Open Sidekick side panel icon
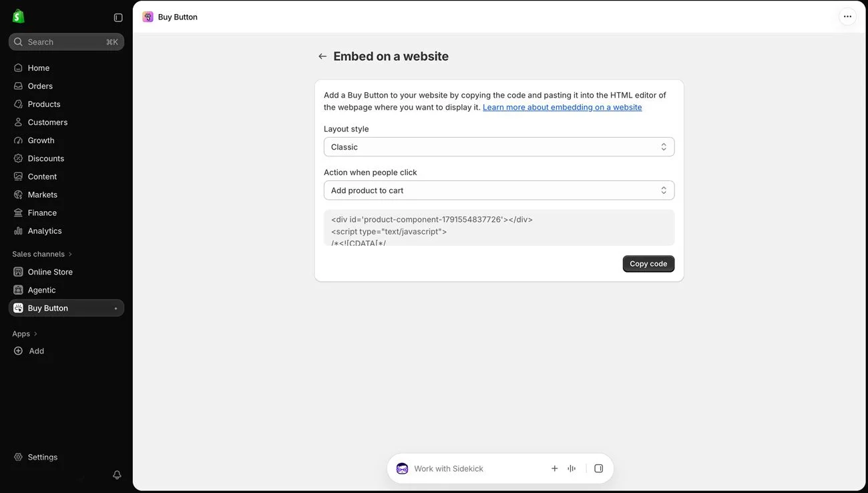This screenshot has height=493, width=868. pyautogui.click(x=598, y=468)
